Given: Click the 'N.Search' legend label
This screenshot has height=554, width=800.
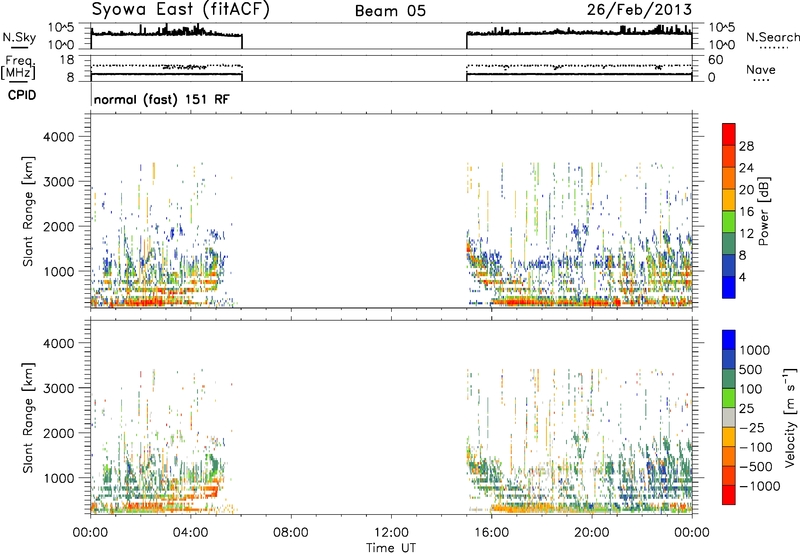Looking at the screenshot, I should pyautogui.click(x=772, y=37).
